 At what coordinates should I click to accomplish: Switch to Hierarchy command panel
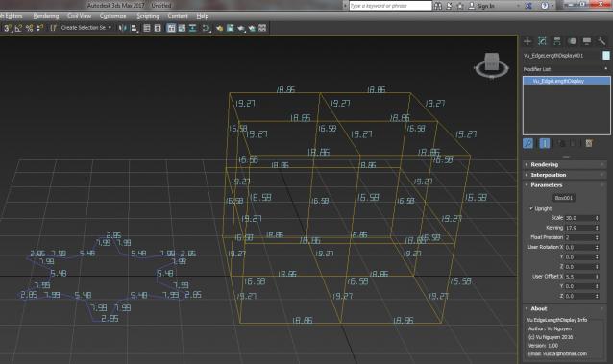[557, 41]
